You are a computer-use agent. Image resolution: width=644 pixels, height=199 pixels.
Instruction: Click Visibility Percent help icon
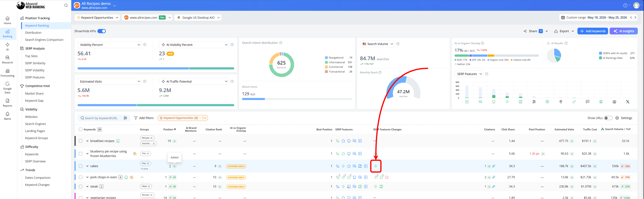click(145, 45)
